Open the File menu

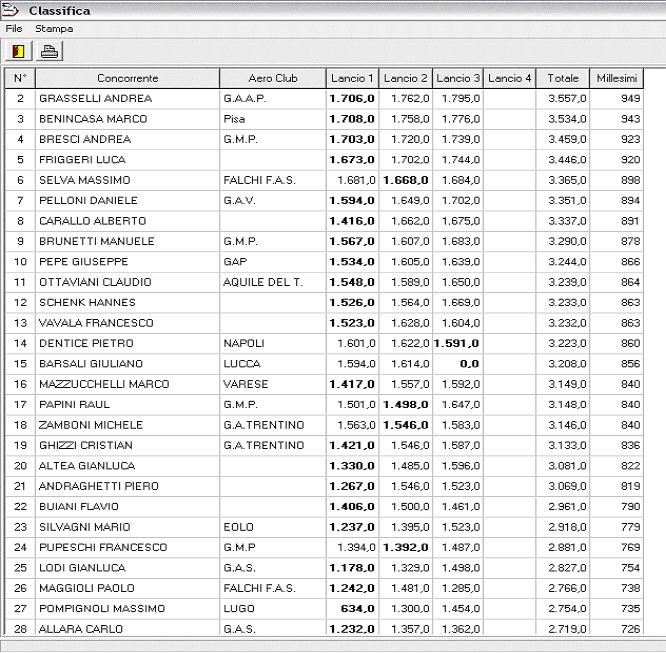pyautogui.click(x=14, y=28)
